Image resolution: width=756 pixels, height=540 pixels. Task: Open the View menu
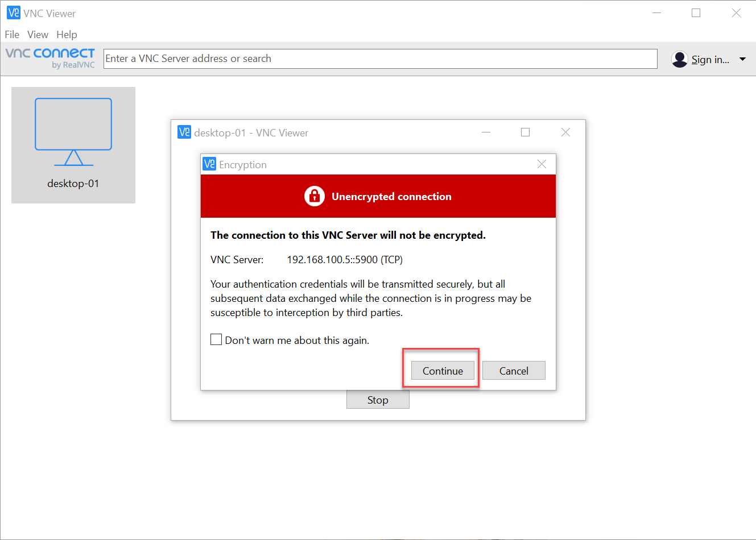point(38,35)
